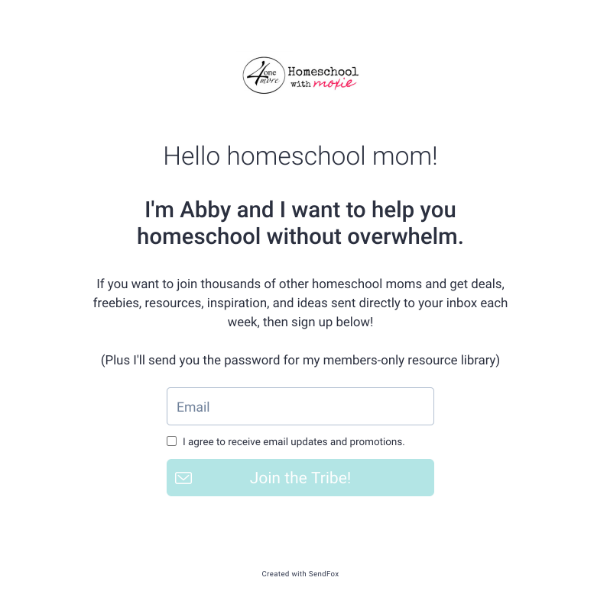Click the Email placeholder text
The height and width of the screenshot is (606, 597).
pos(193,407)
